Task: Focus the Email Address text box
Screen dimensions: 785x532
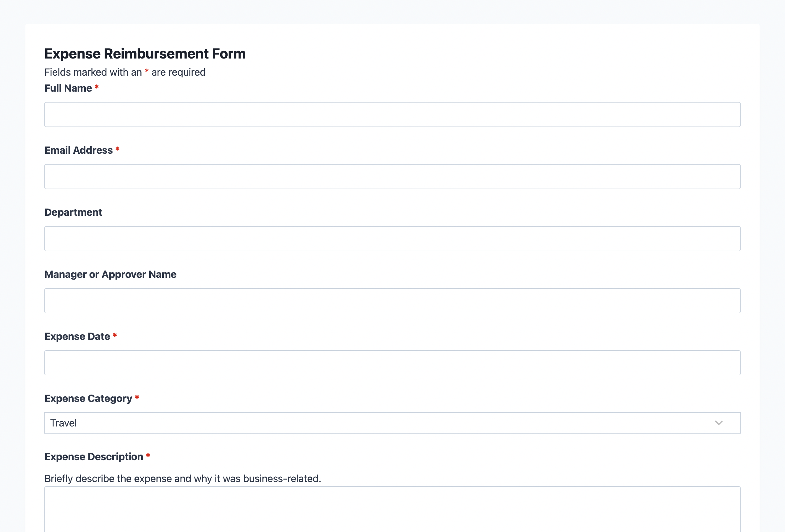Action: (392, 177)
